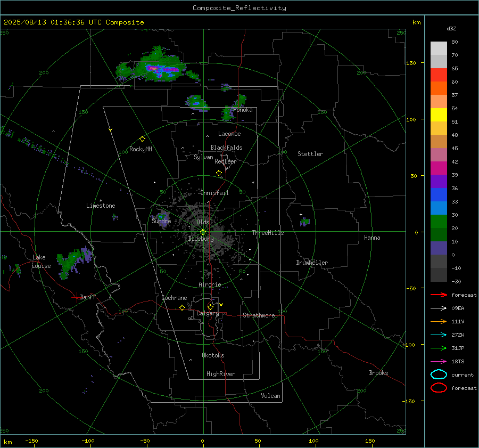Click the Sylvan town label
The image size is (479, 448).
pos(203,157)
